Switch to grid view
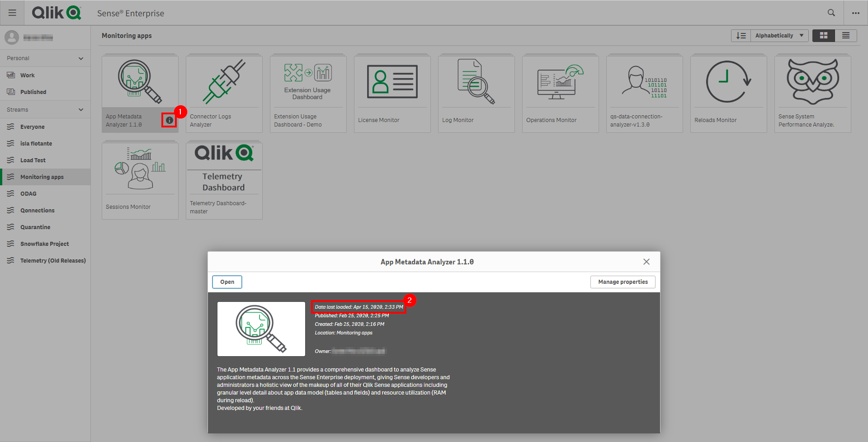868x442 pixels. coord(824,36)
